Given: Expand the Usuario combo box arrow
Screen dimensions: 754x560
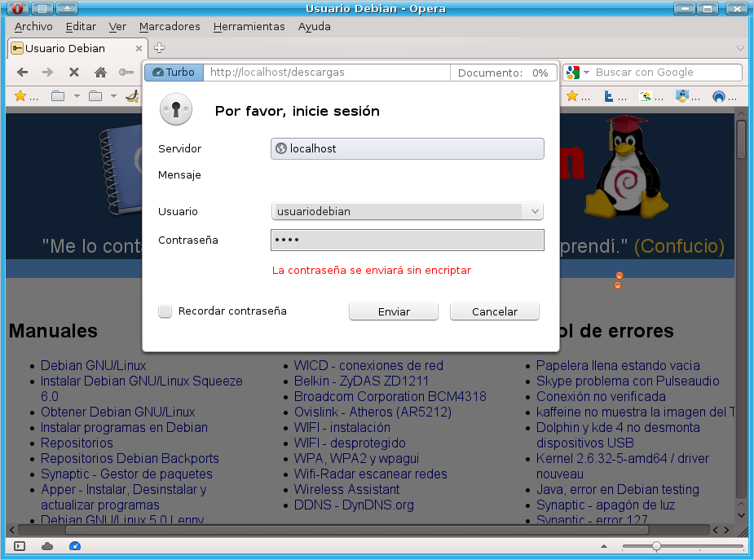Looking at the screenshot, I should [x=535, y=211].
